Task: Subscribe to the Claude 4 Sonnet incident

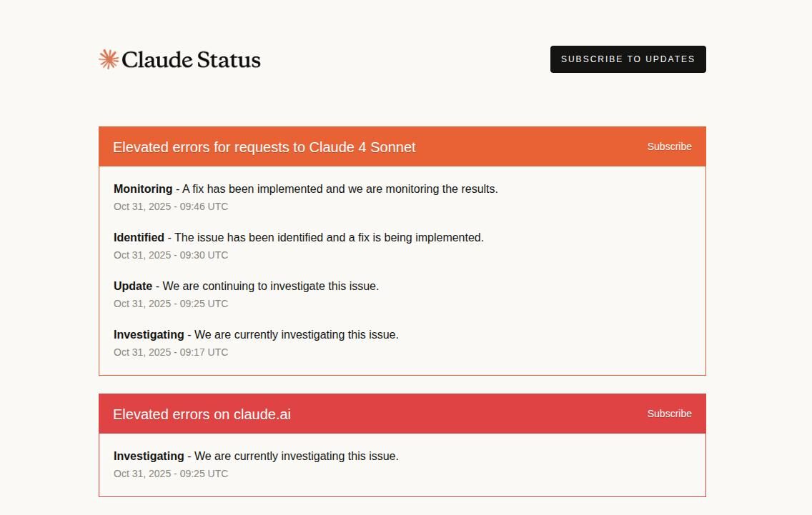Action: click(669, 146)
